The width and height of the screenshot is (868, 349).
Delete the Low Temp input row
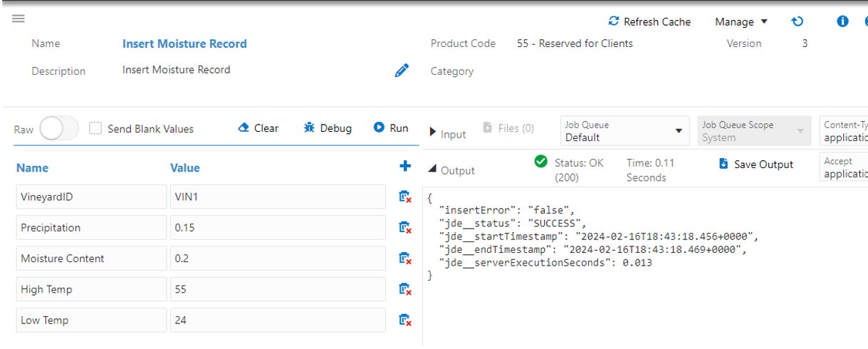click(x=405, y=321)
